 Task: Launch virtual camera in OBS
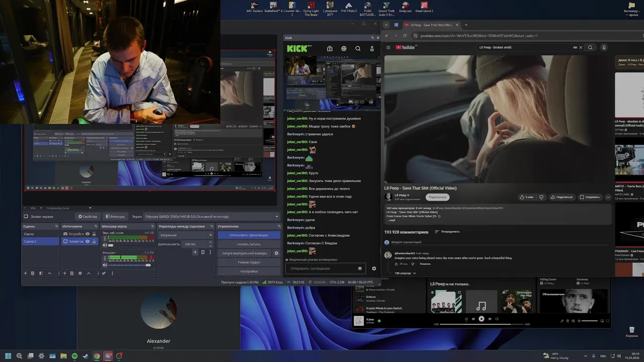coord(245,253)
